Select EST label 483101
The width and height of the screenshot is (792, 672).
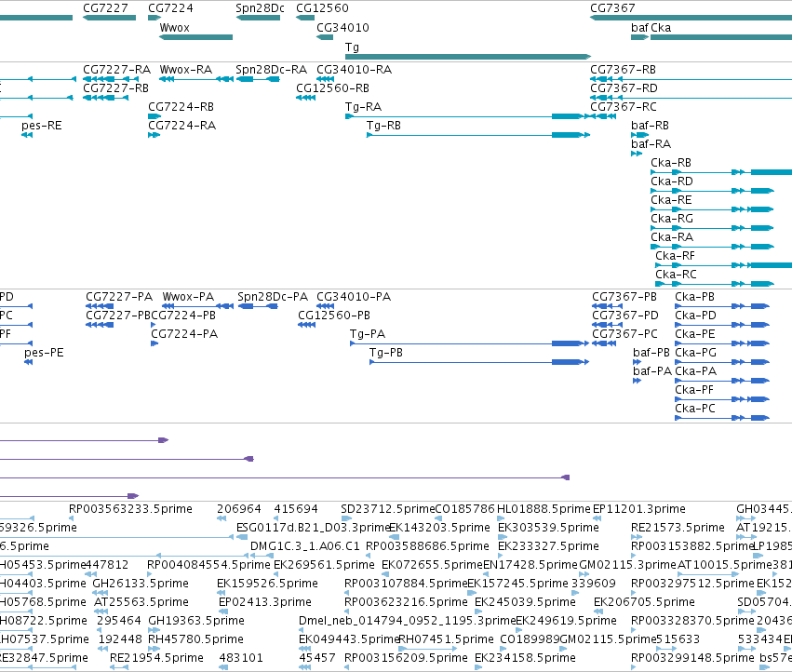(241, 658)
